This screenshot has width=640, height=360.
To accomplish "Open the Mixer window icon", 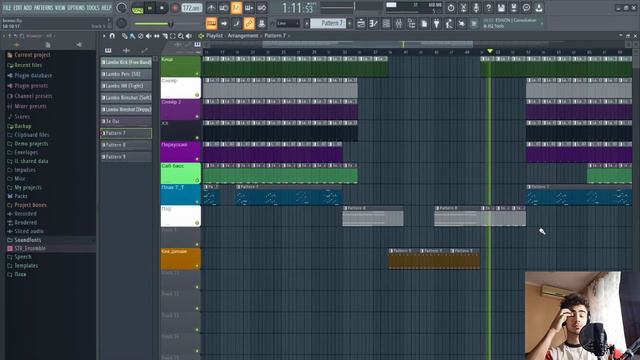I will (399, 24).
